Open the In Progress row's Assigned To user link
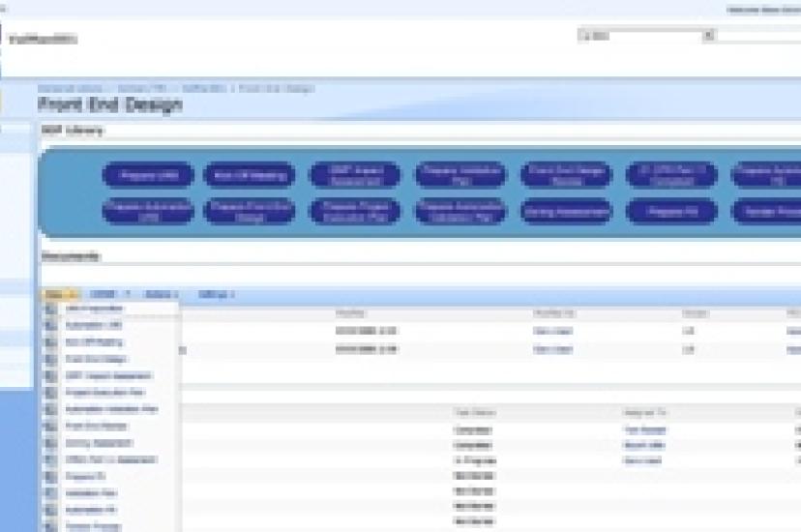This screenshot has height=532, width=801. (x=642, y=461)
